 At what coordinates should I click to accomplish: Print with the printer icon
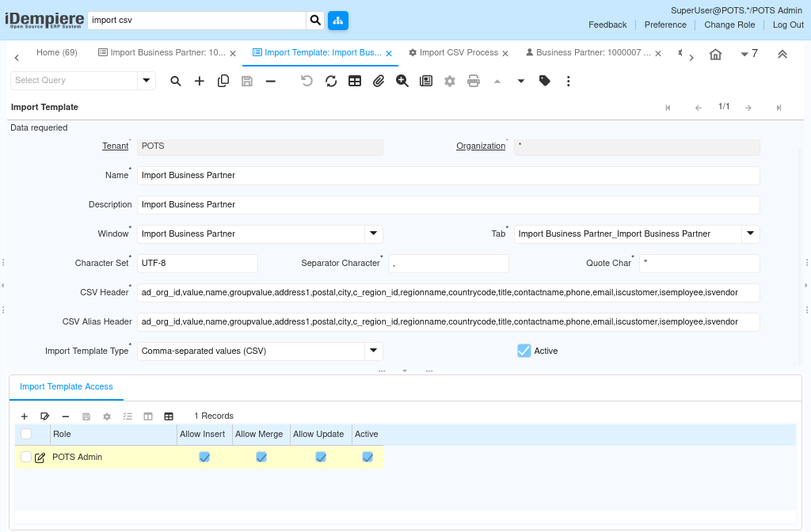coord(474,82)
